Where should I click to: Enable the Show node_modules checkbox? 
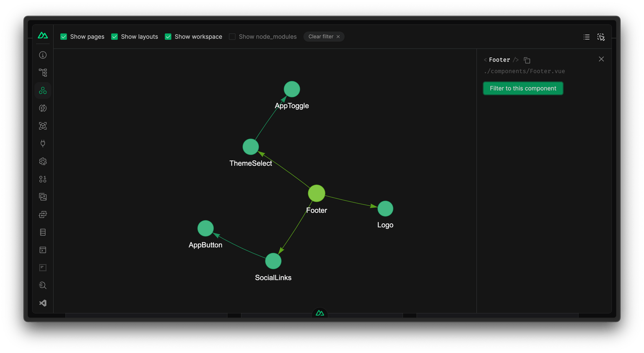[232, 36]
